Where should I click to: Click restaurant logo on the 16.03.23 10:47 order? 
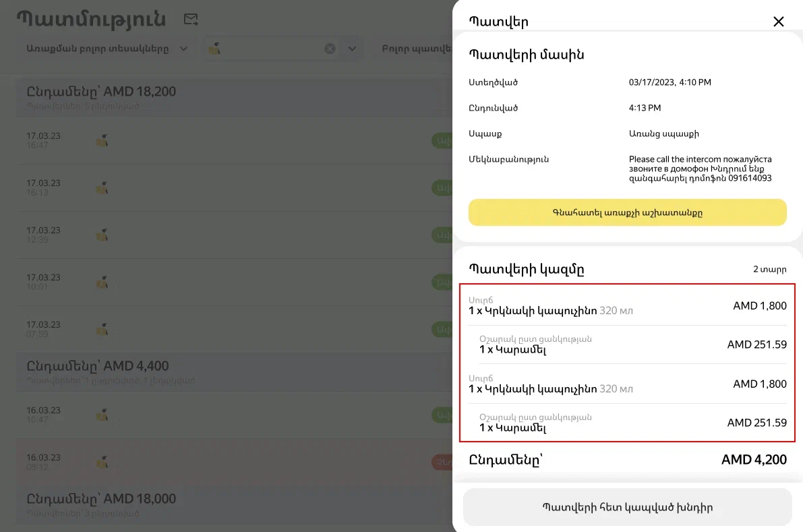click(102, 415)
